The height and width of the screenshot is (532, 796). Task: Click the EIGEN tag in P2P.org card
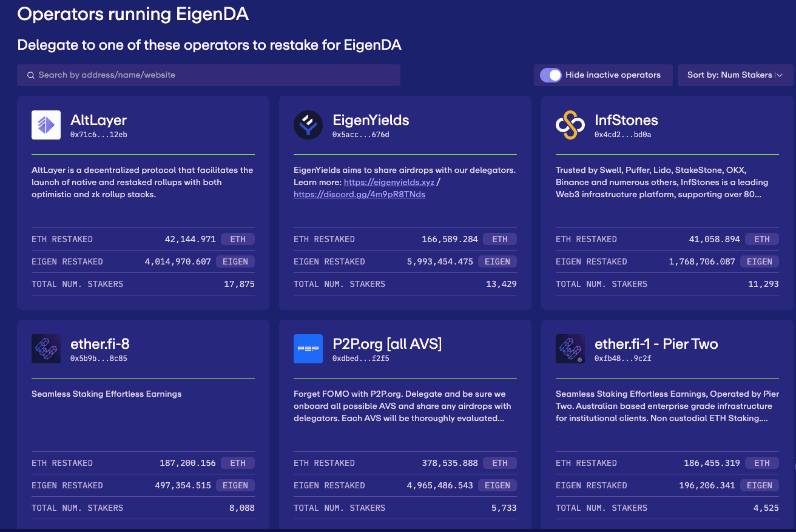(497, 485)
